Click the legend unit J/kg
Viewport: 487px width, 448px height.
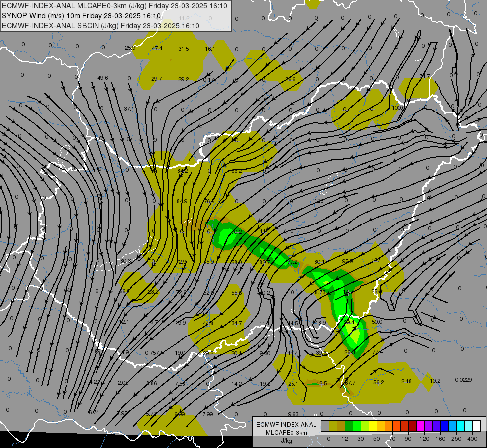[286, 441]
